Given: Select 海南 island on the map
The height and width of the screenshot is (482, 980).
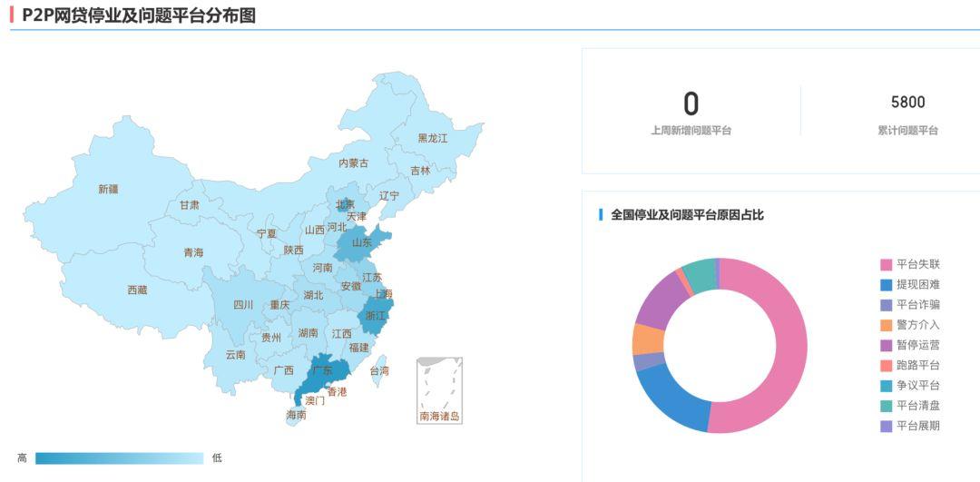Looking at the screenshot, I should (x=296, y=415).
